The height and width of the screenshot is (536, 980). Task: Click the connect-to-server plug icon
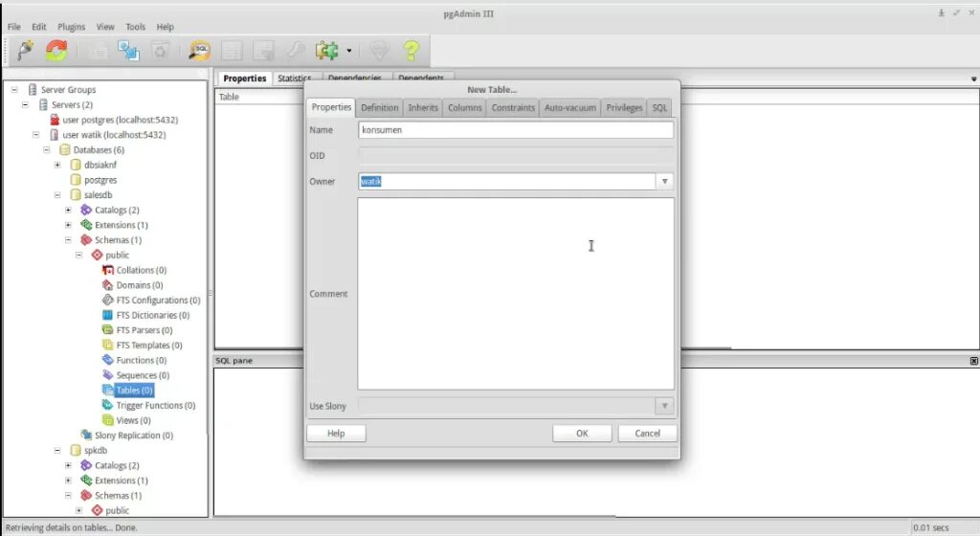25,51
